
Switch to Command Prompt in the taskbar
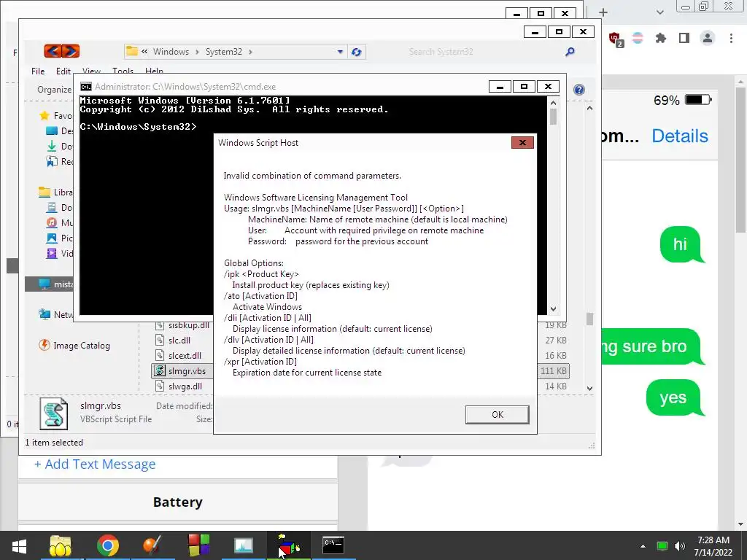[x=333, y=545]
